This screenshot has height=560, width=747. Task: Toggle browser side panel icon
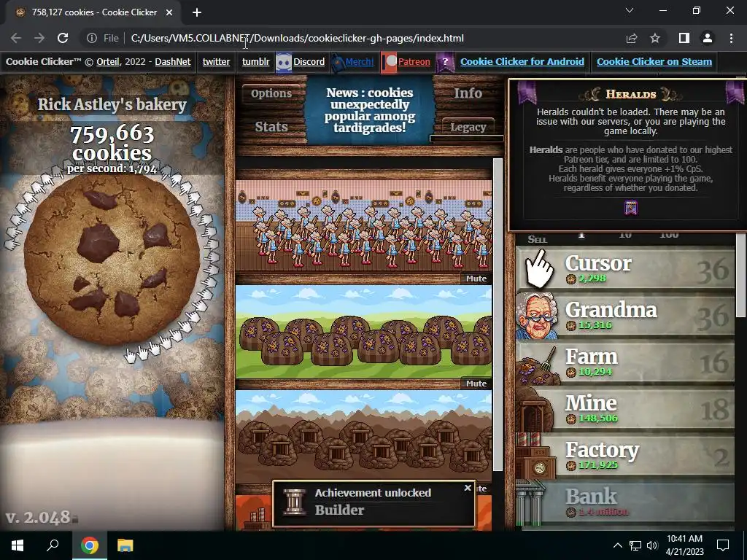[684, 38]
